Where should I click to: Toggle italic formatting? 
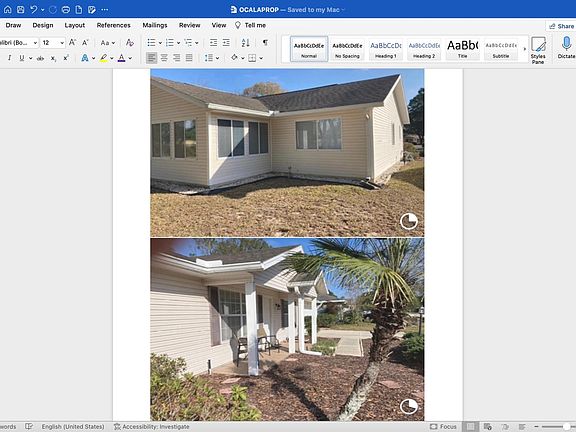[10, 58]
